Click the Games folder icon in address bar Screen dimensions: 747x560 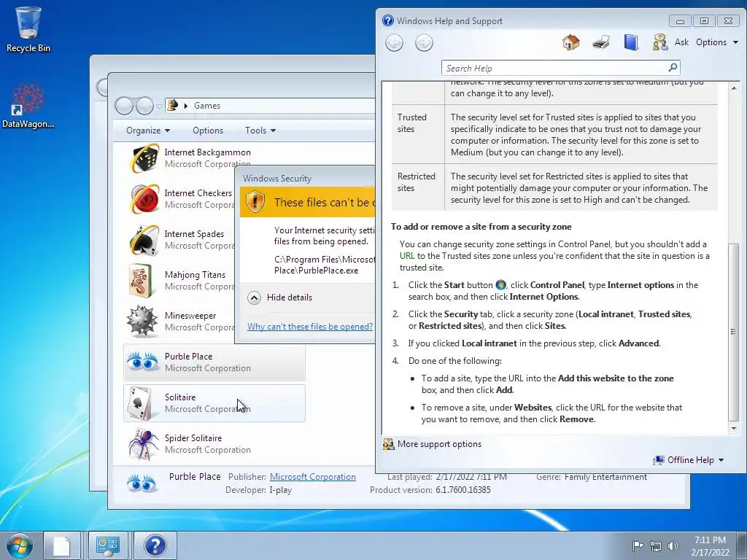173,105
